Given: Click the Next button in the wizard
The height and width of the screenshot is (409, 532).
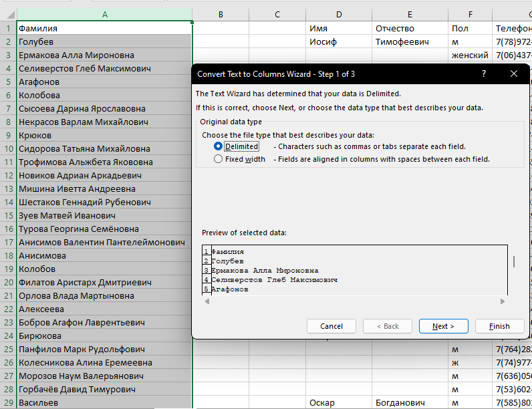Looking at the screenshot, I should pyautogui.click(x=444, y=326).
